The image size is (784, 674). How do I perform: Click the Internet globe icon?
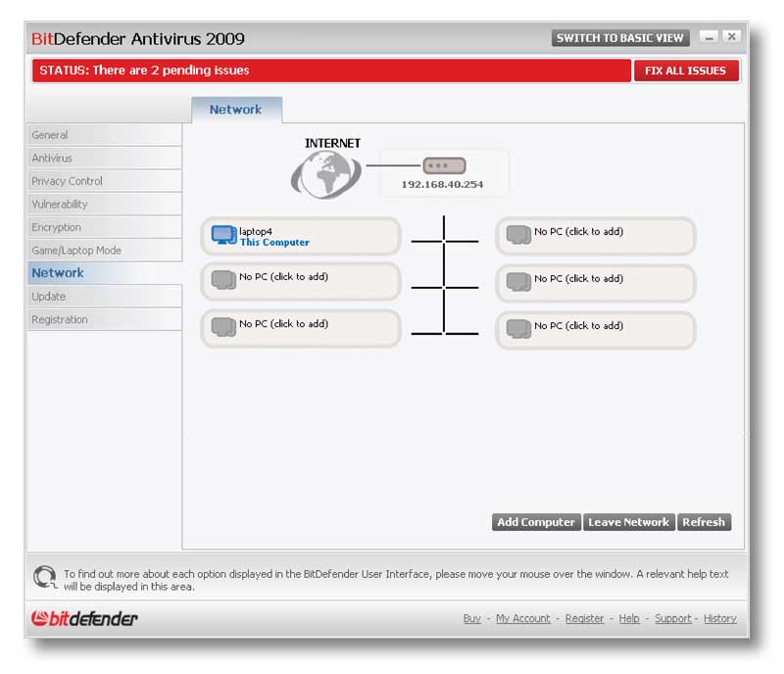(x=325, y=173)
